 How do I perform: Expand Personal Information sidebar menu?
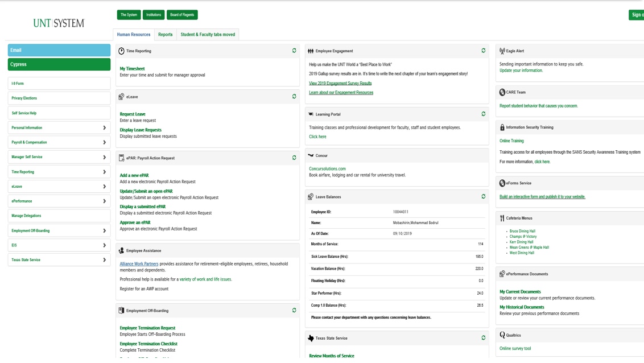point(104,127)
